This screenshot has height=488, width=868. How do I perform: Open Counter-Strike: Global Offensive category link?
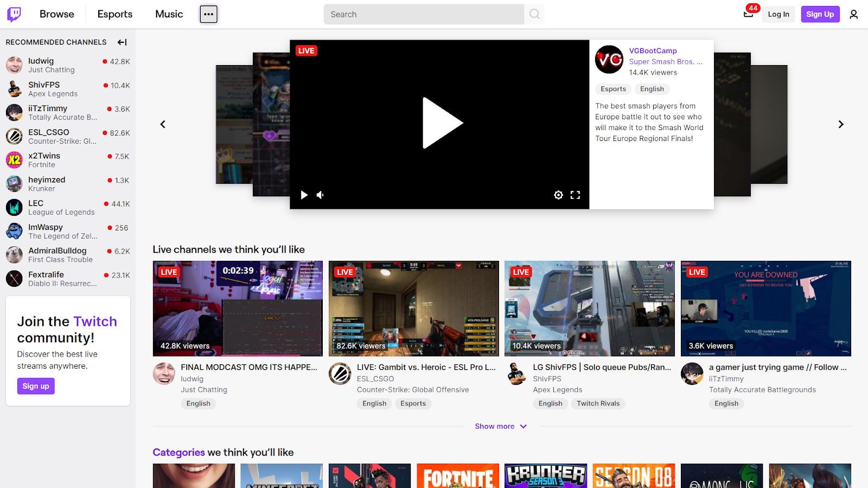413,390
